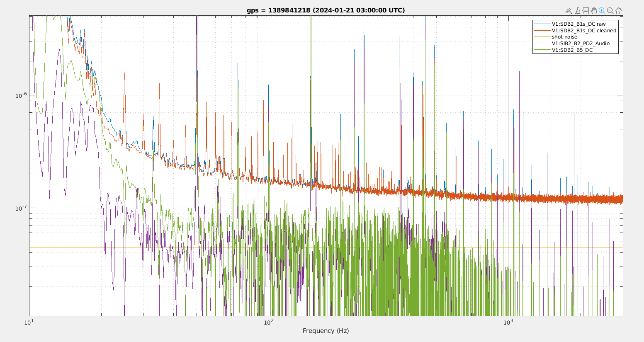Open the export figure toolbar icon
The image size is (644, 342).
[x=569, y=11]
